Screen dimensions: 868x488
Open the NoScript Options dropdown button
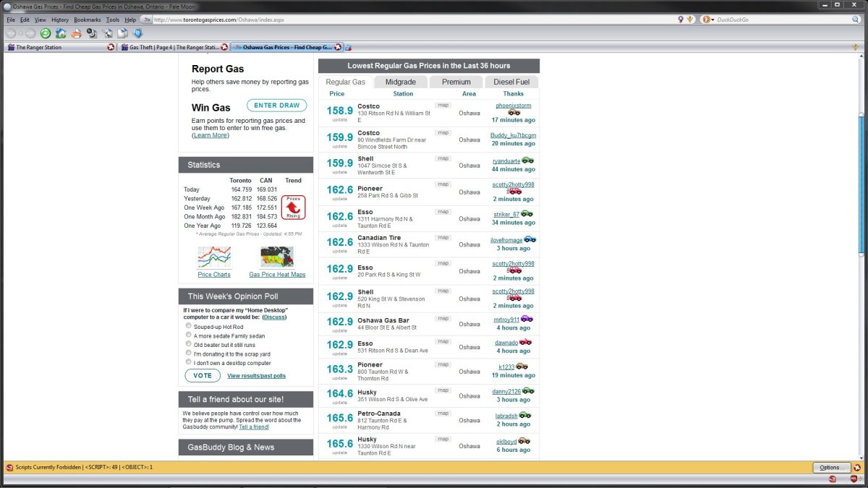pos(831,467)
